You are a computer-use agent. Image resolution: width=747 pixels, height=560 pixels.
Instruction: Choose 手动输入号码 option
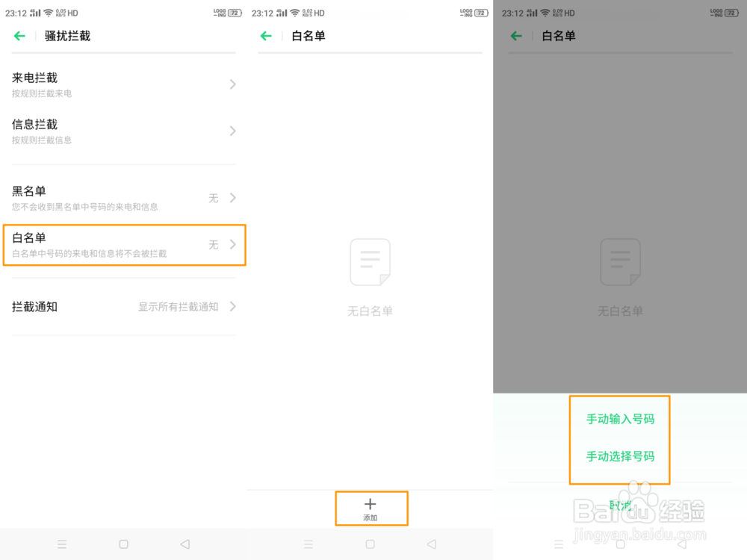620,419
